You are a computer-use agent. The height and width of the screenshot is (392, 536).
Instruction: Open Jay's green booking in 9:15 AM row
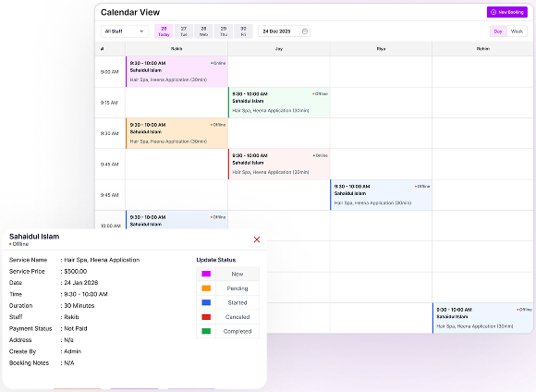click(x=279, y=103)
